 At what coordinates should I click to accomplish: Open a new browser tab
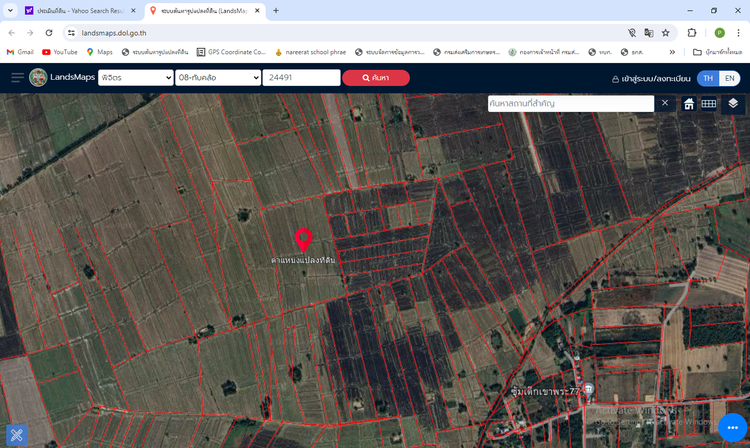click(276, 10)
